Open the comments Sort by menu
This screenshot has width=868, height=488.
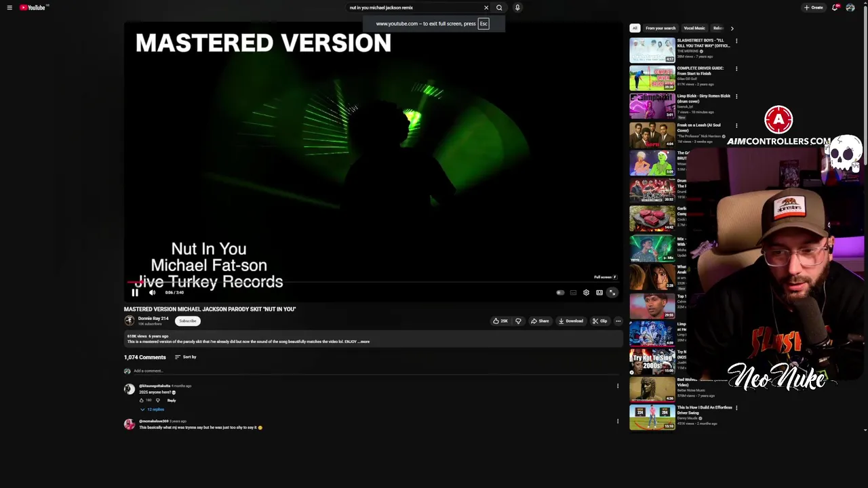coord(185,357)
